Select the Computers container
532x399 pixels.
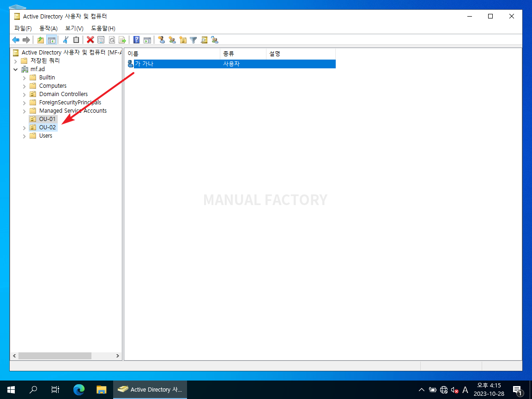pos(53,86)
